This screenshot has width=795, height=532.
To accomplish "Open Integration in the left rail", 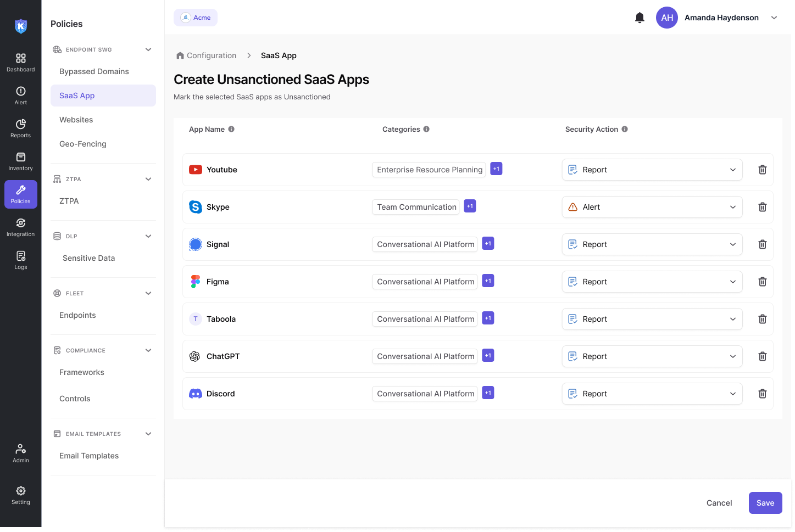I will [x=21, y=227].
